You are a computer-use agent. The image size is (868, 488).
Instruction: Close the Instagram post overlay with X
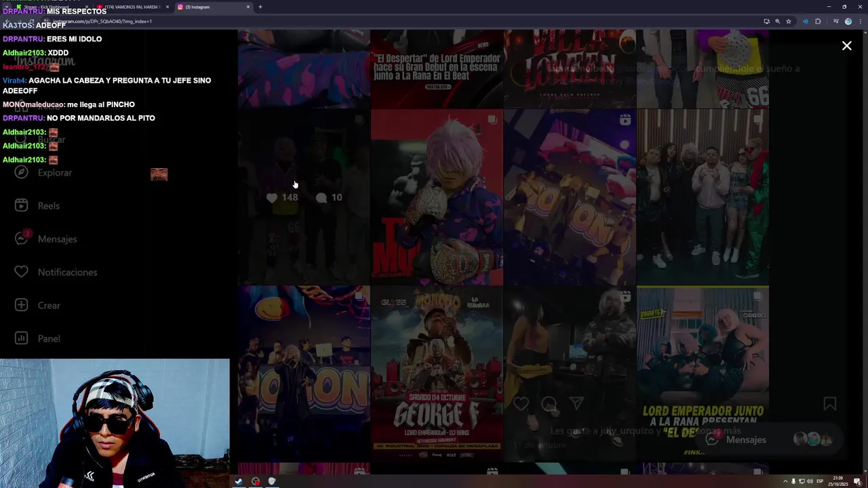coord(846,45)
